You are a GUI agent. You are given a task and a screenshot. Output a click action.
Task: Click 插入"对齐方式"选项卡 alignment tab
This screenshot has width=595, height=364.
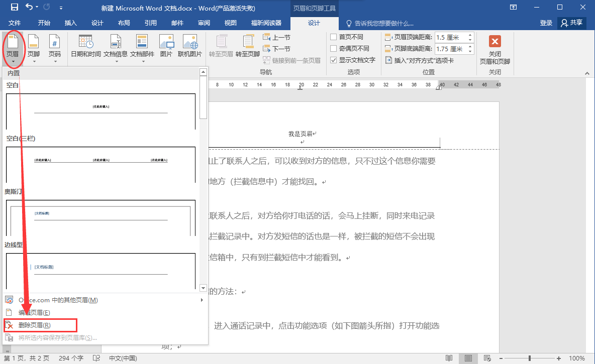coord(420,60)
